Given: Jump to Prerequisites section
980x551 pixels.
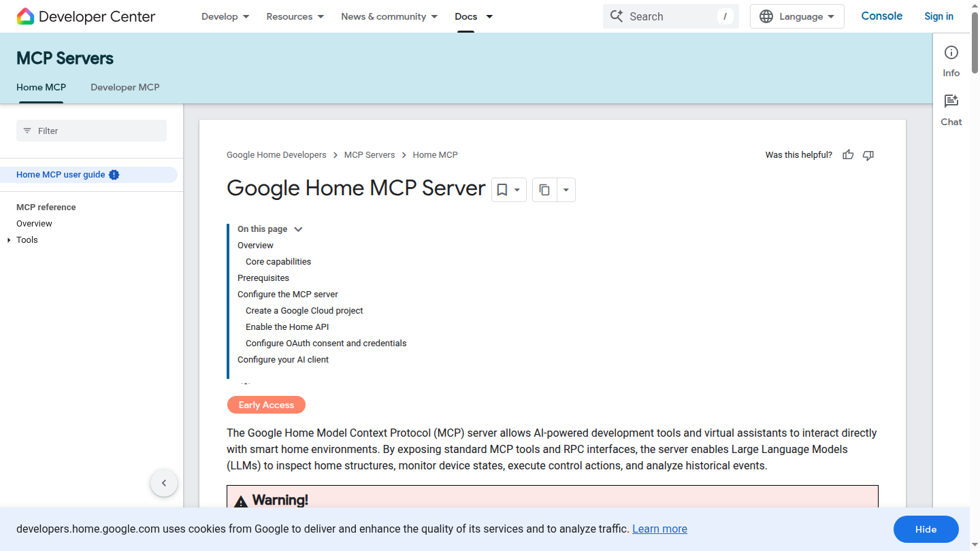Looking at the screenshot, I should point(263,278).
